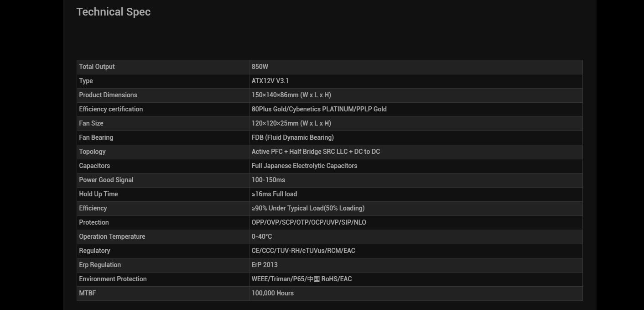
Task: Click the 'Power Good Signal' label
Action: coord(106,180)
